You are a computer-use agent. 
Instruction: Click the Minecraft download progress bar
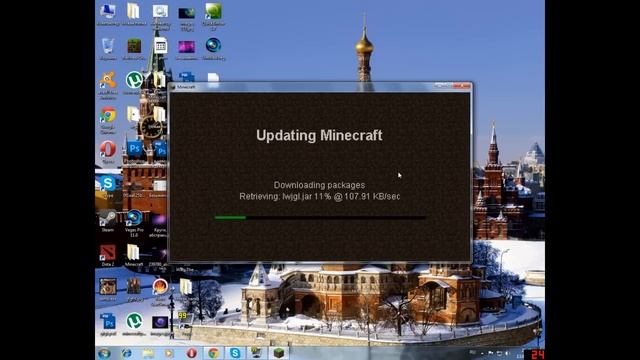320,218
